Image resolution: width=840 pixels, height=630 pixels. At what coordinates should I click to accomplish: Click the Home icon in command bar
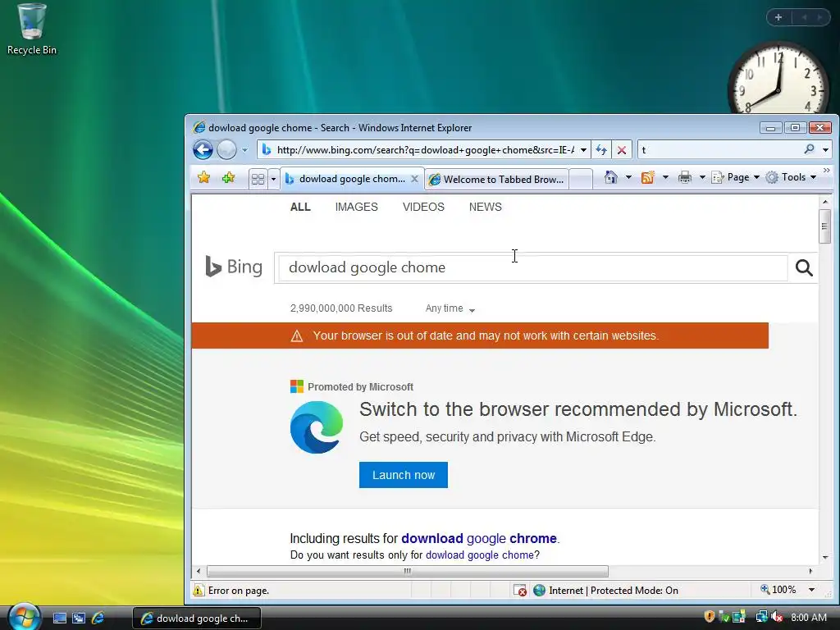click(x=610, y=177)
